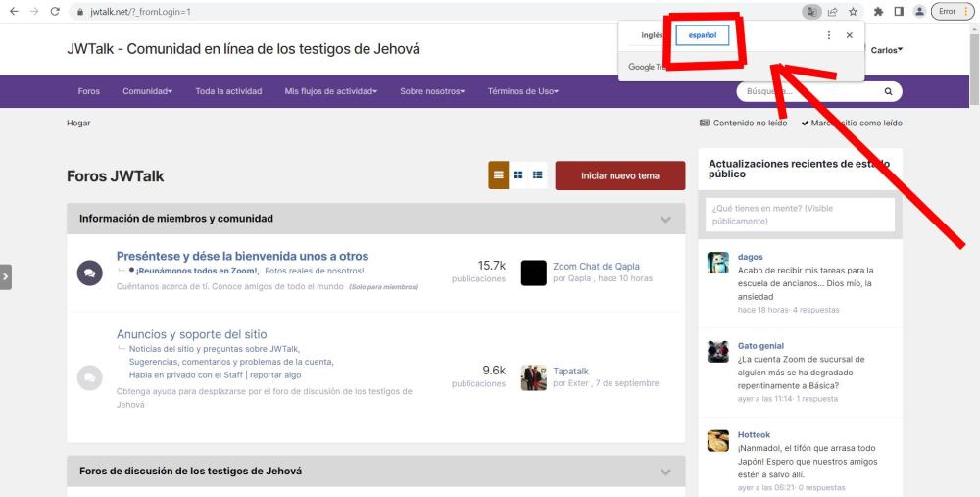This screenshot has height=497, width=980.
Task: Select the español translation tab
Action: [x=702, y=35]
